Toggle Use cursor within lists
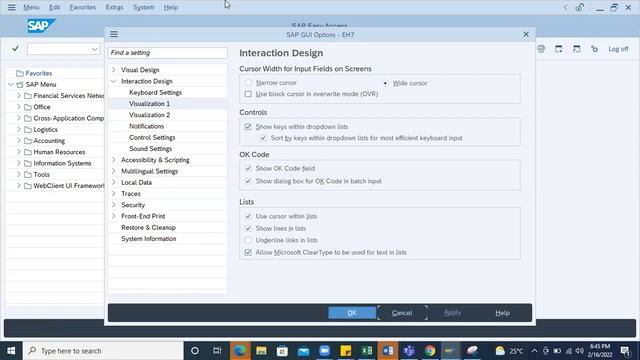Image resolution: width=640 pixels, height=360 pixels. 248,216
